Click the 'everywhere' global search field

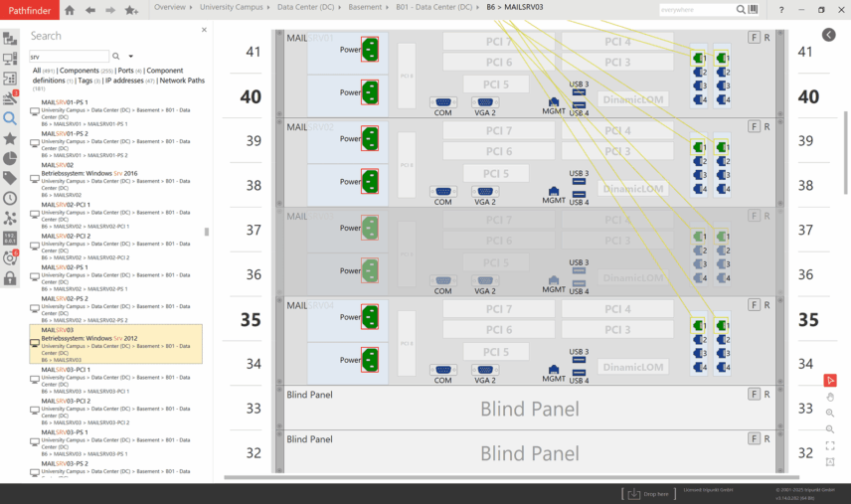click(691, 10)
